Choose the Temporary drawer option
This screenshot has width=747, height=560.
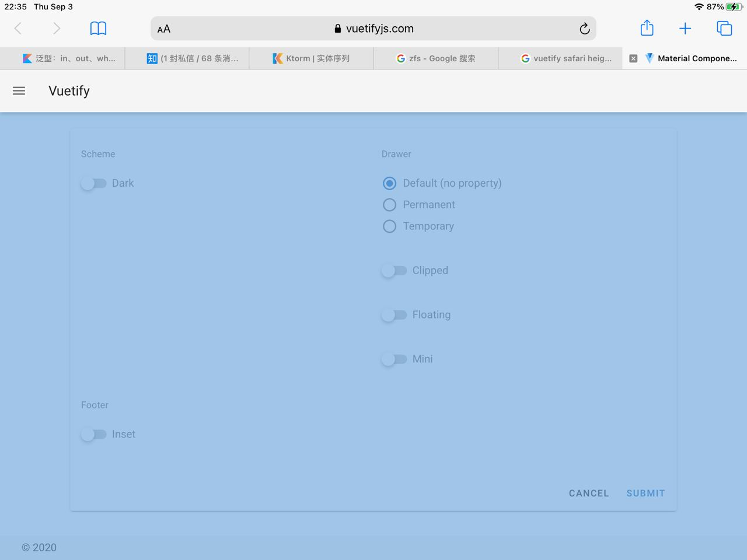pos(389,226)
